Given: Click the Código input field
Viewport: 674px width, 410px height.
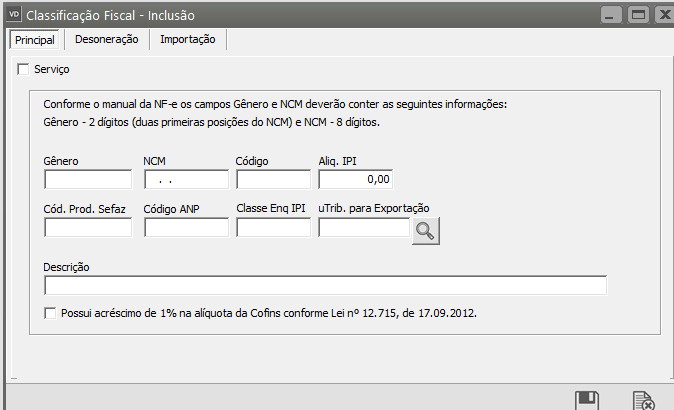Looking at the screenshot, I should tap(273, 180).
